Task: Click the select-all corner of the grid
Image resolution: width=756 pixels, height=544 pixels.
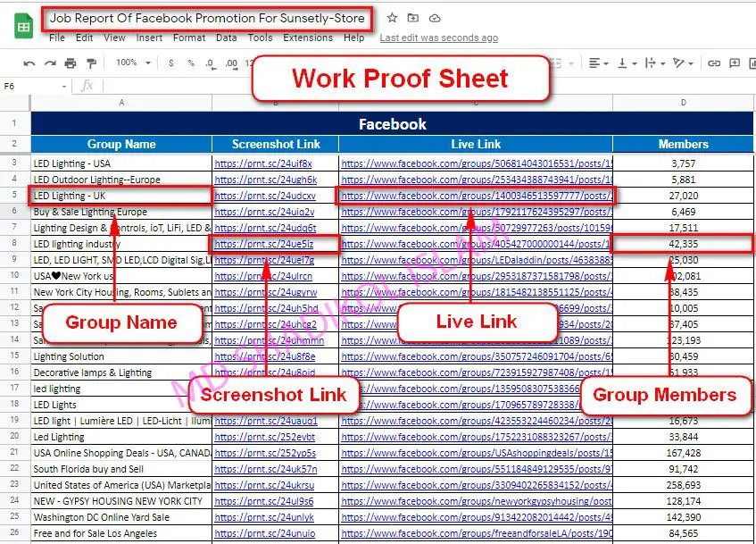Action: pyautogui.click(x=14, y=103)
